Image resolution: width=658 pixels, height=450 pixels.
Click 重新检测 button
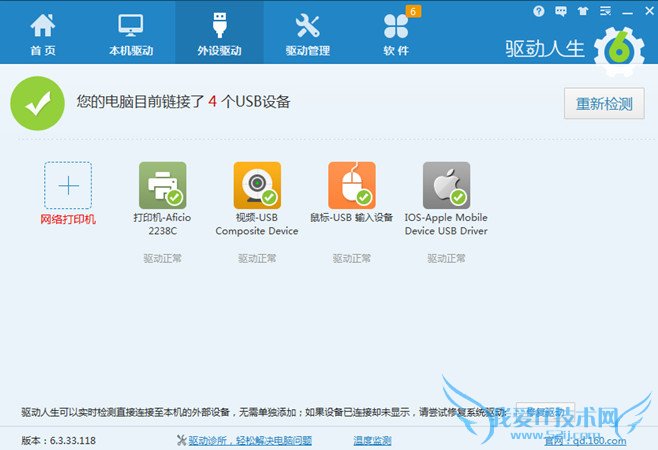[604, 103]
